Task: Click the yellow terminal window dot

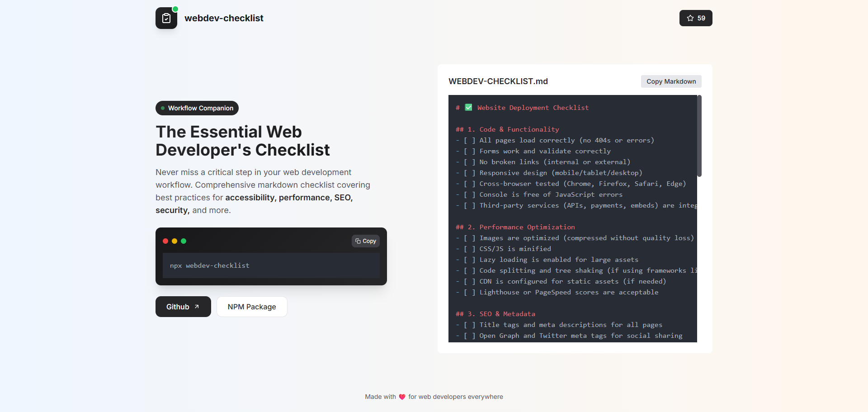Action: (175, 241)
